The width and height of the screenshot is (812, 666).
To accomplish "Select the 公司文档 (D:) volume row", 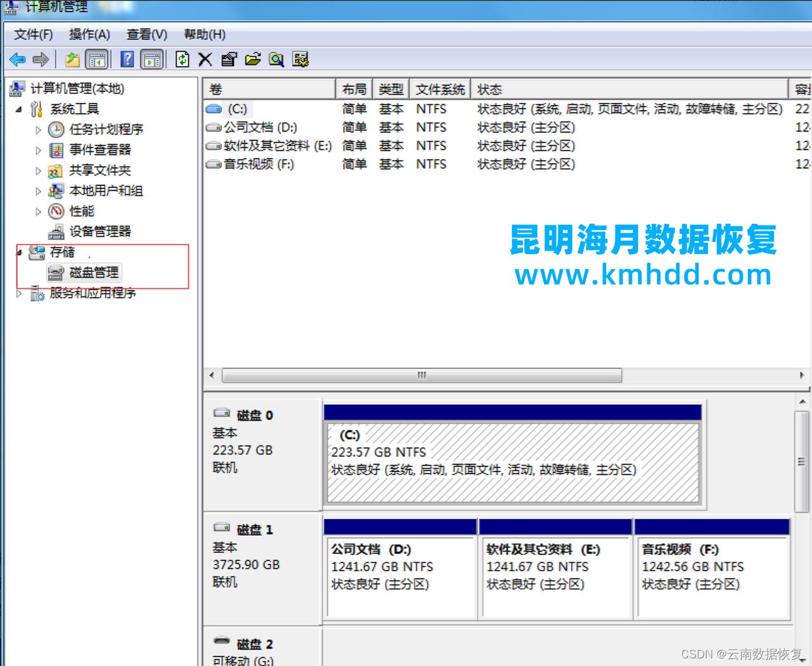I will pos(507,128).
